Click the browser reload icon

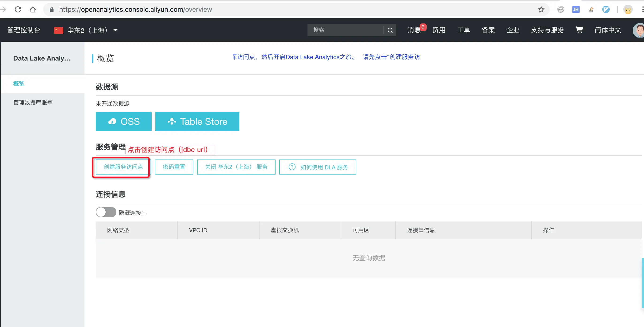18,9
